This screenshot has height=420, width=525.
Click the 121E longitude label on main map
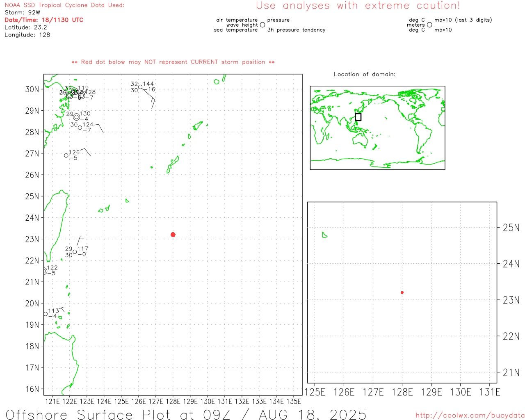tap(52, 402)
